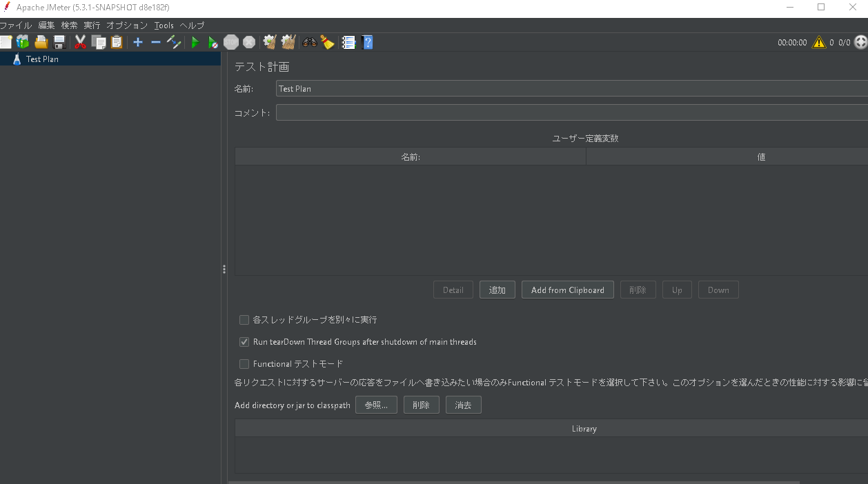Viewport: 868px width, 484px height.
Task: Cut selected element with scissors icon
Action: pos(80,42)
